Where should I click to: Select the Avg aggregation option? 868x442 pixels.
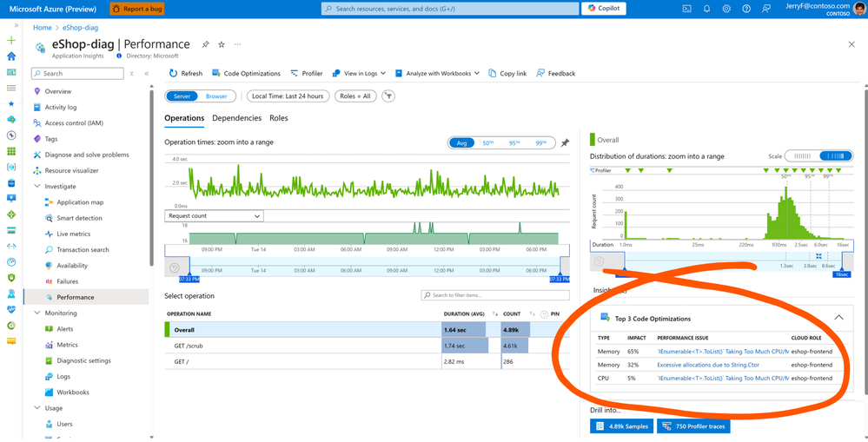461,142
